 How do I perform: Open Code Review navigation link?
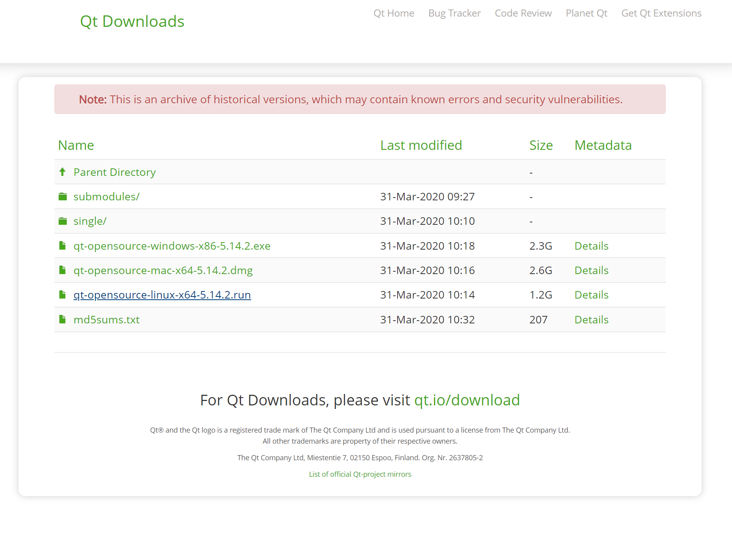click(x=523, y=13)
